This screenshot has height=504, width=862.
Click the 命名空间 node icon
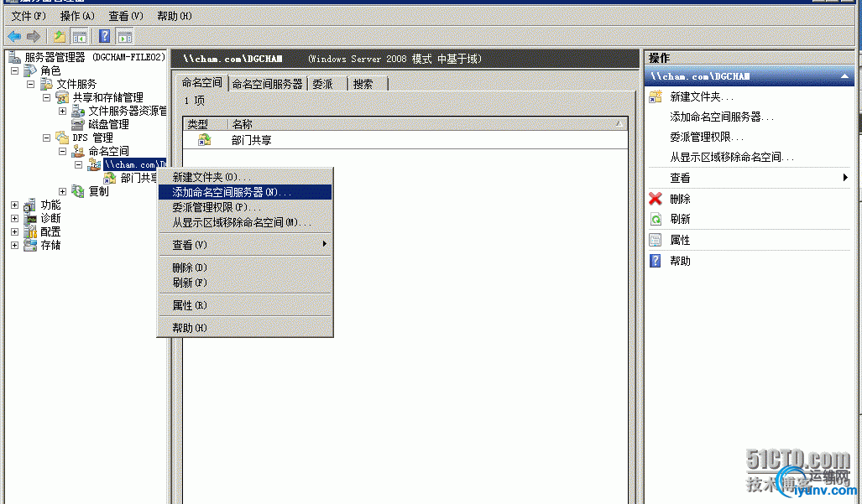[x=78, y=151]
